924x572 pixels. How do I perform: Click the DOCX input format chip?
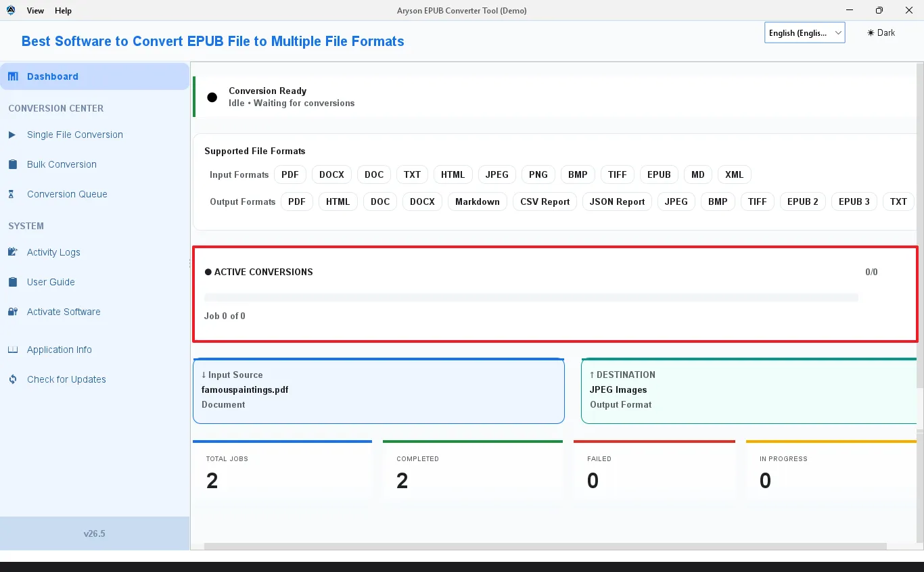331,174
